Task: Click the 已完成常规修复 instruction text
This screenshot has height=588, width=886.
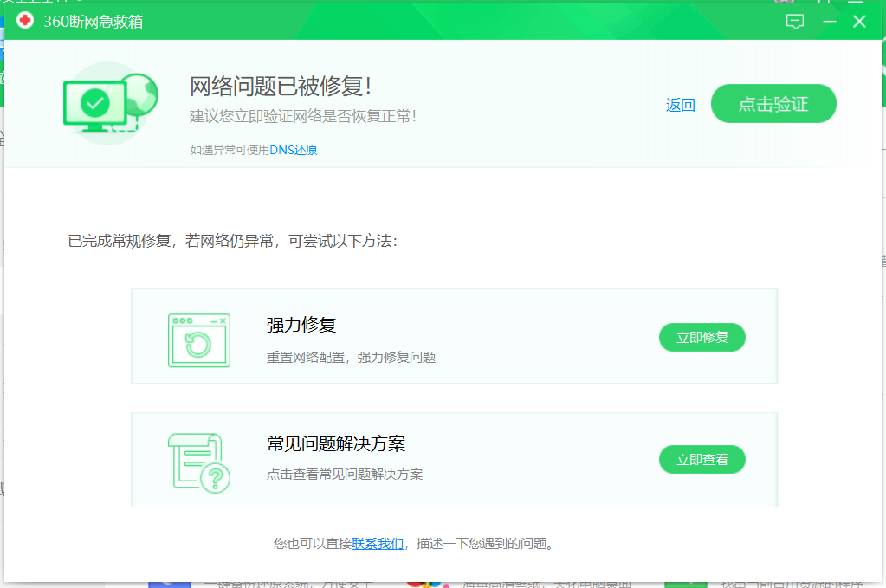Action: pos(233,242)
